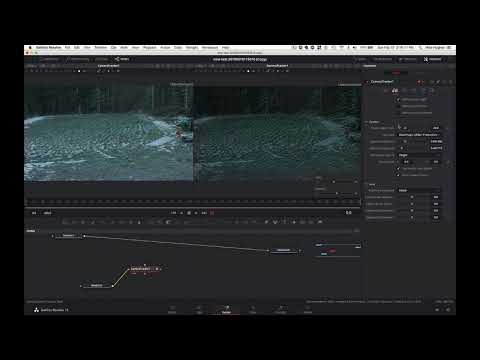Image resolution: width=480 pixels, height=360 pixels.
Task: Open the last dropdown in Inspector
Action: [419, 190]
